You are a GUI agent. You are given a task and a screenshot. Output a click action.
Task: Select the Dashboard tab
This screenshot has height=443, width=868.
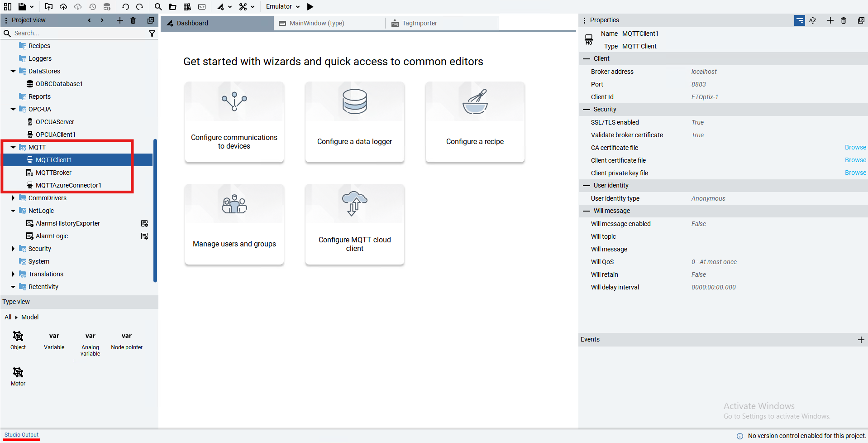[x=217, y=23]
